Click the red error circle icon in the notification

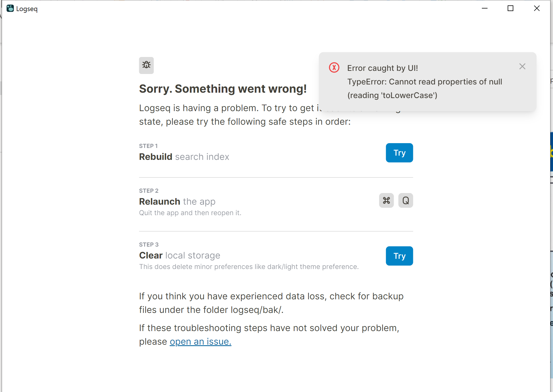[x=334, y=68]
